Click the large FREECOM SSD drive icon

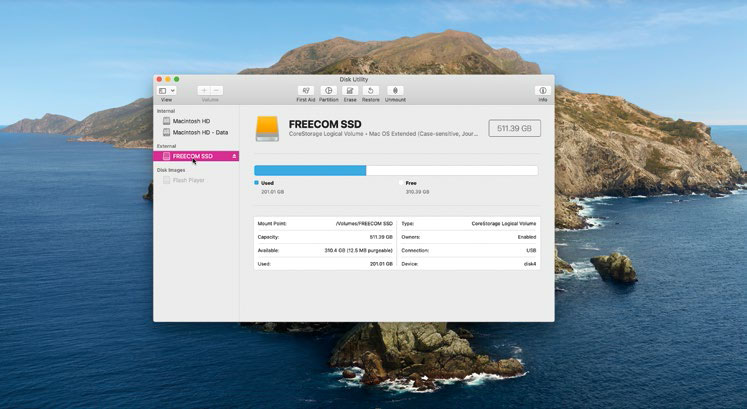pyautogui.click(x=267, y=129)
